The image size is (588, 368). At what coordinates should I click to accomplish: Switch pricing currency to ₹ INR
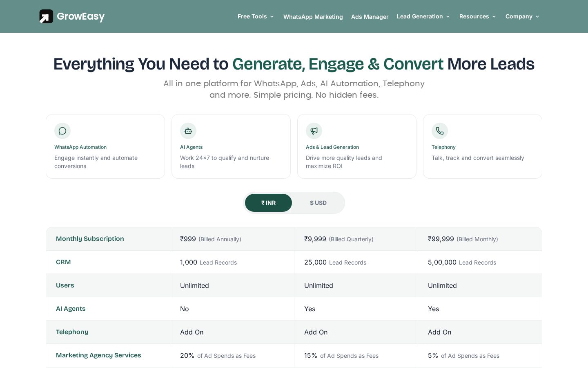(x=268, y=203)
